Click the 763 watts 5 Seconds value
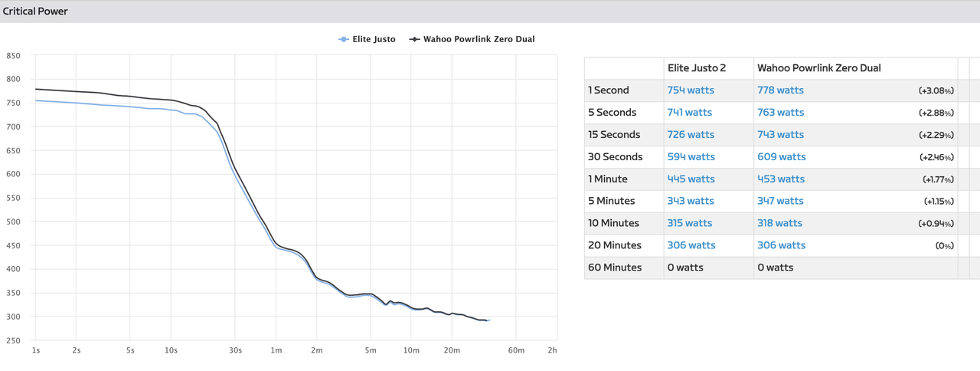 pos(781,112)
